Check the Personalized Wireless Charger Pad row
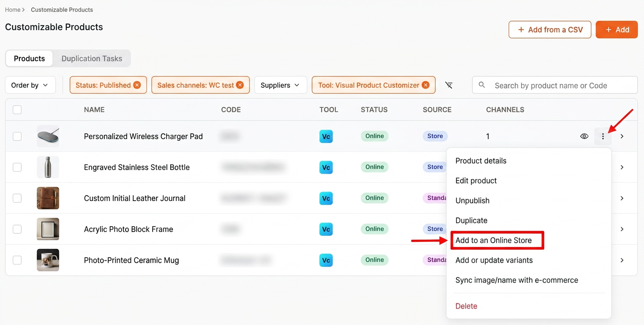This screenshot has width=644, height=325. [17, 136]
